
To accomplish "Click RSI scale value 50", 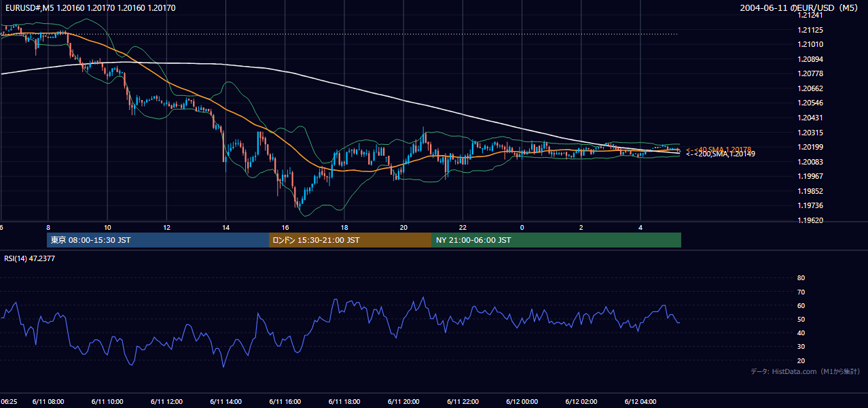I will [801, 319].
